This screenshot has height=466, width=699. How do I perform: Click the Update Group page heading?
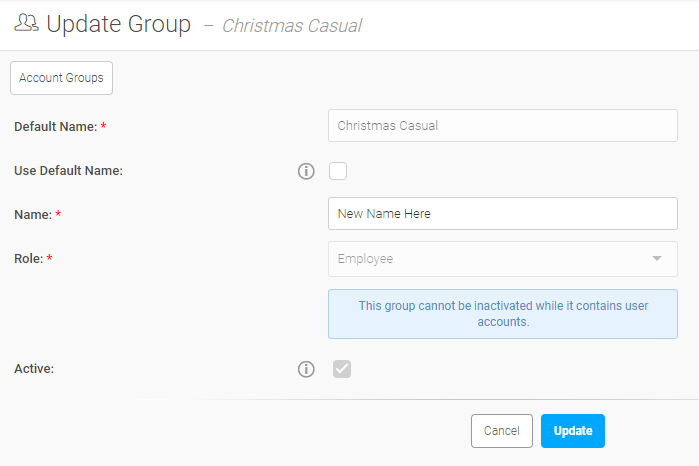(x=118, y=25)
